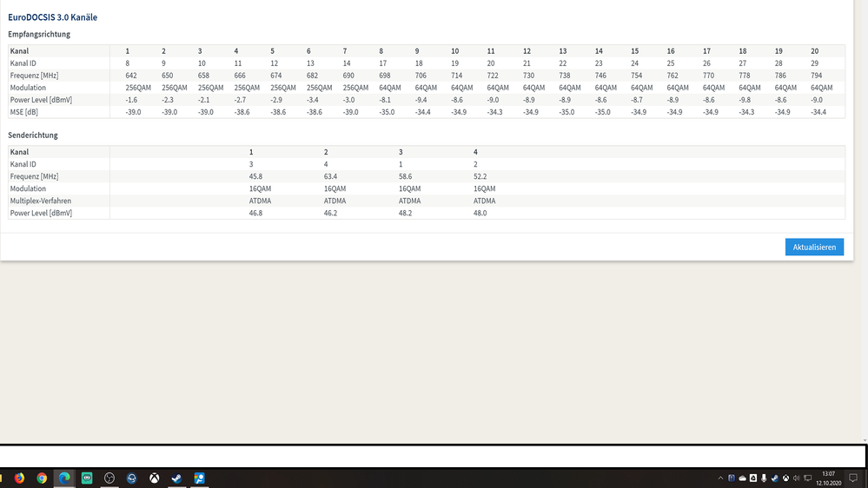868x488 pixels.
Task: Click the Empfangsrichtung section label
Action: click(39, 35)
